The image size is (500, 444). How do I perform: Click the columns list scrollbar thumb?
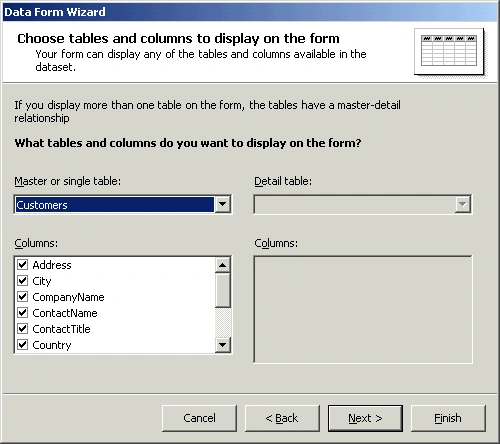[x=223, y=290]
